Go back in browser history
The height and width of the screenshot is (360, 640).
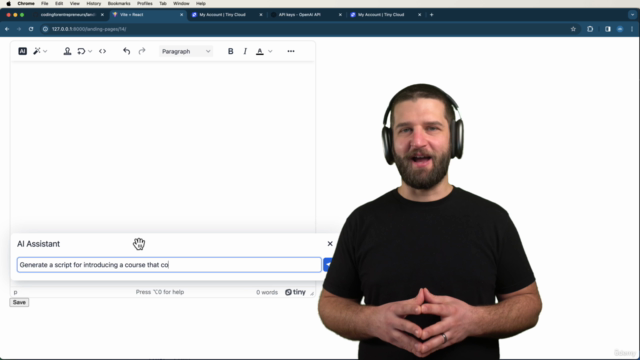click(7, 29)
